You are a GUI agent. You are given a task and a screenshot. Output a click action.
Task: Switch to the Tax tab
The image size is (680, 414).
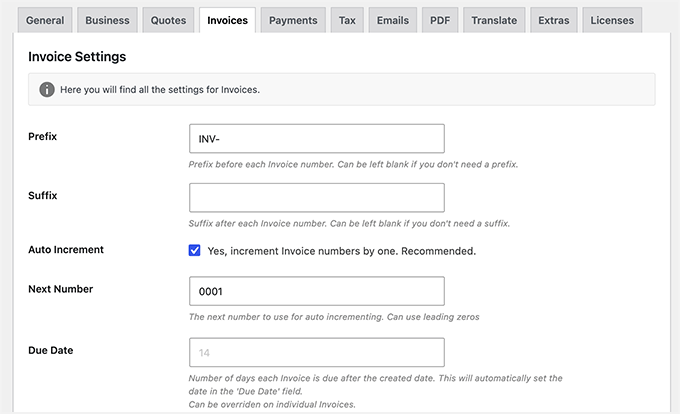[347, 20]
